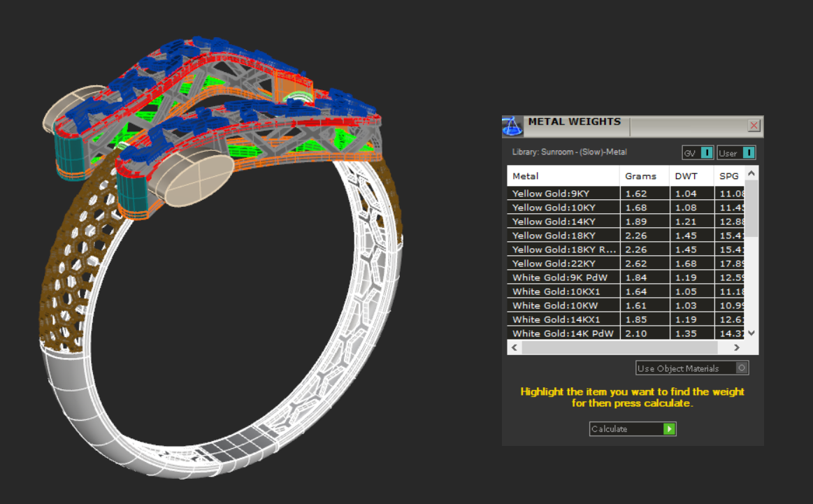Image resolution: width=813 pixels, height=504 pixels.
Task: Enable Use Object Materials option
Action: coord(742,368)
